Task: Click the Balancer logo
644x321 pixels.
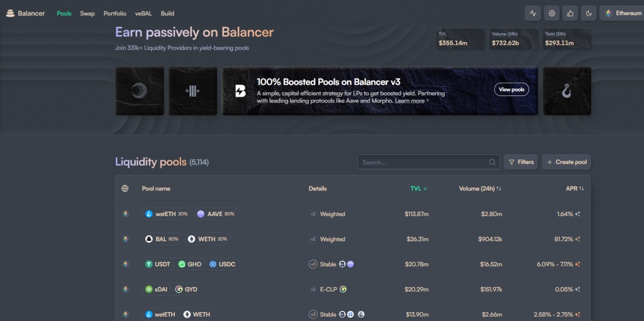Action: 26,13
